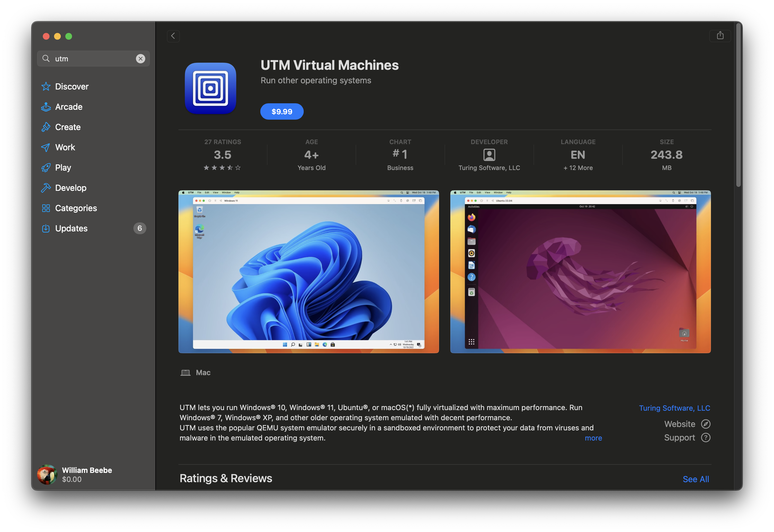Screen dimensions: 774x532
Task: See All ratings and reviews
Action: [x=696, y=479]
